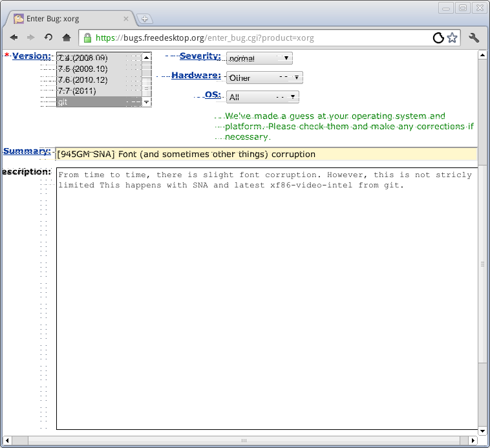
Task: Bookmark this page with the star icon
Action: point(452,37)
